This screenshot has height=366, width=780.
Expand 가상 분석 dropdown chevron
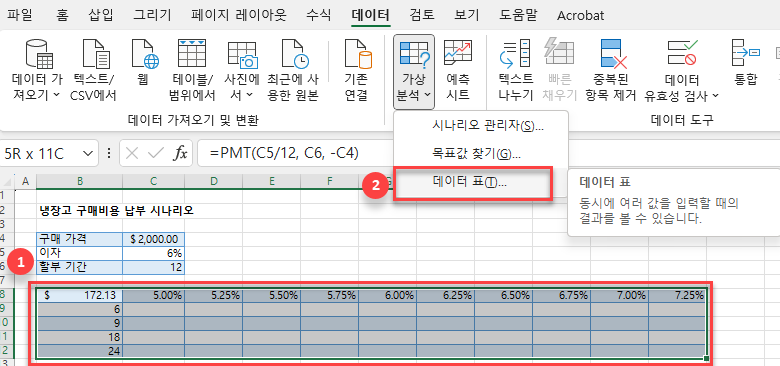click(x=427, y=94)
